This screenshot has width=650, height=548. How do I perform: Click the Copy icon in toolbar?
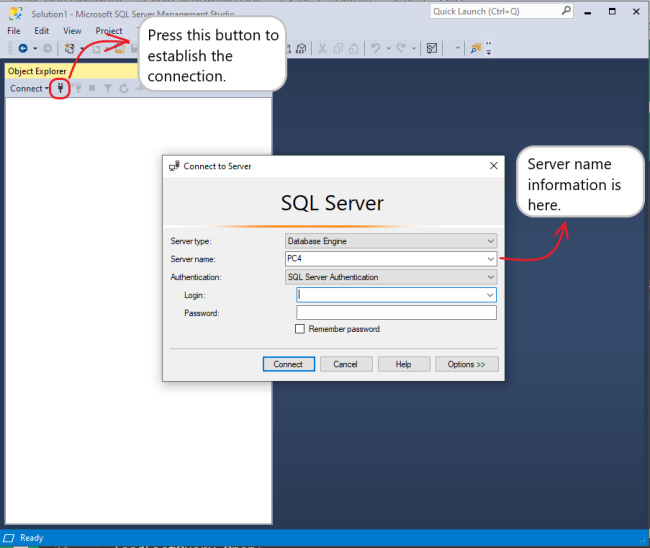coord(338,48)
